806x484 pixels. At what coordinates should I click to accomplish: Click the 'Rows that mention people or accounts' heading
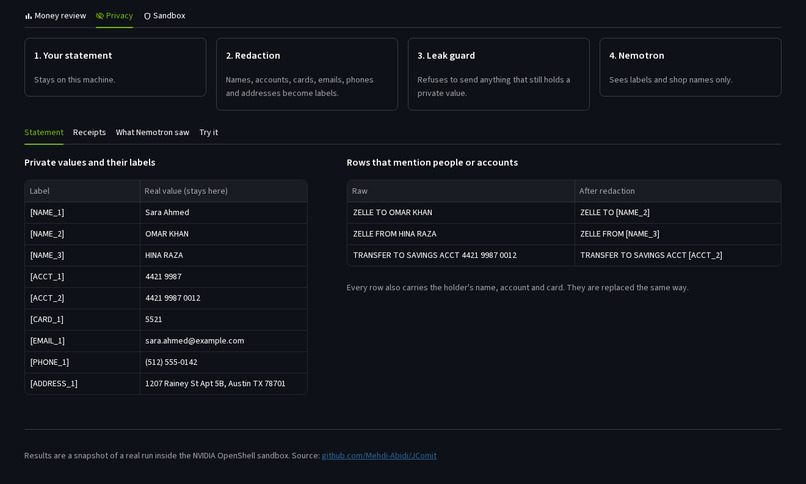click(x=432, y=162)
